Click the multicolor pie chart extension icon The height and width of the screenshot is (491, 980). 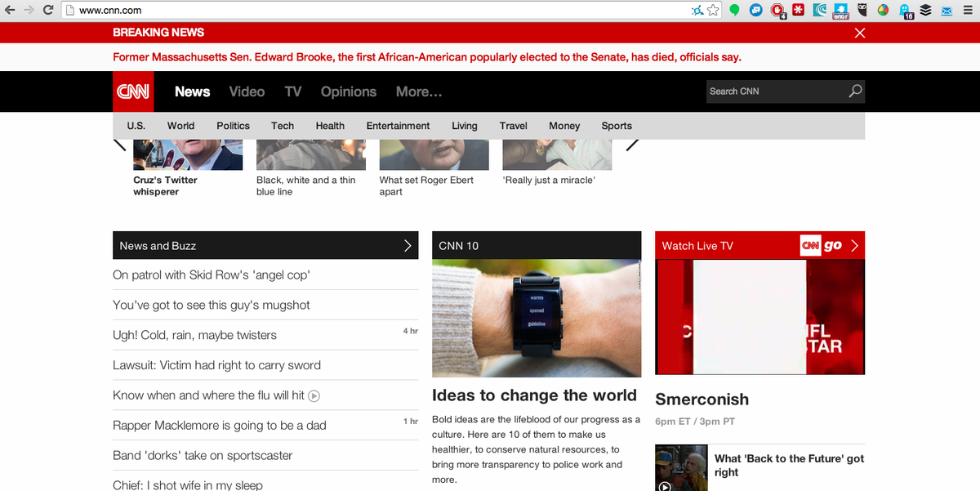click(884, 11)
